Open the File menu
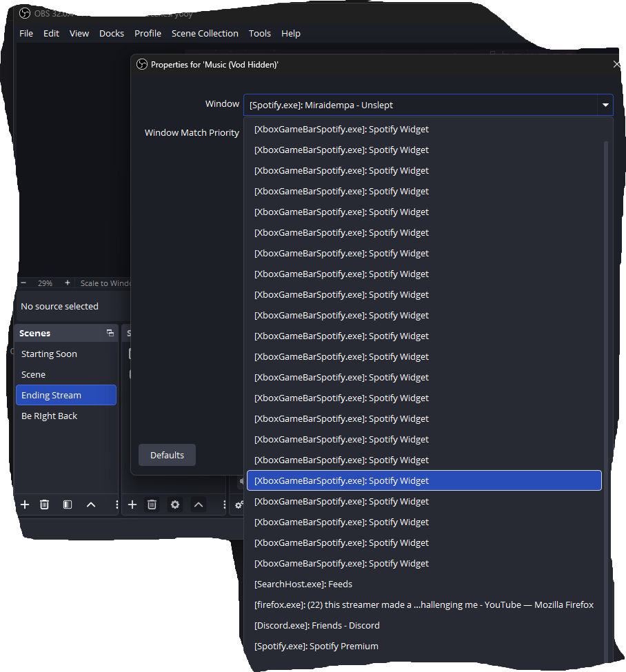Screen dimensions: 626x672 coord(26,34)
